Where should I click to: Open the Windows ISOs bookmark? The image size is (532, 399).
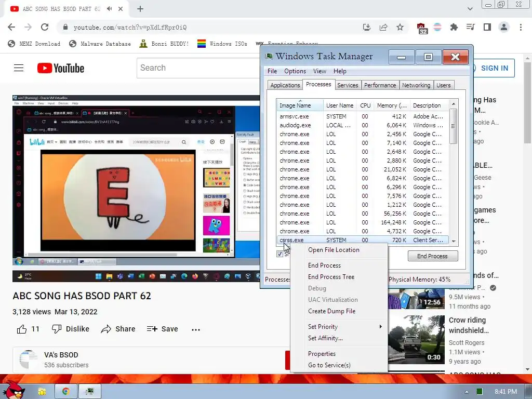(222, 44)
